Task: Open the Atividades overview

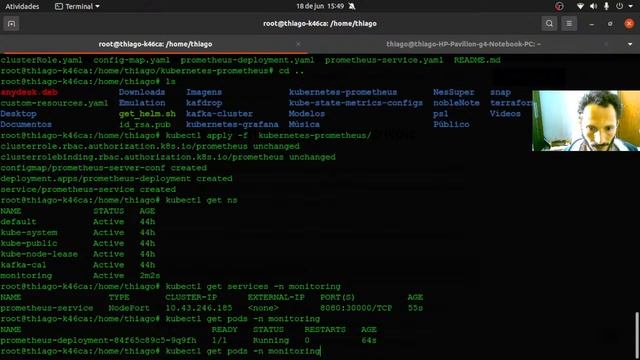Action: coord(22,7)
